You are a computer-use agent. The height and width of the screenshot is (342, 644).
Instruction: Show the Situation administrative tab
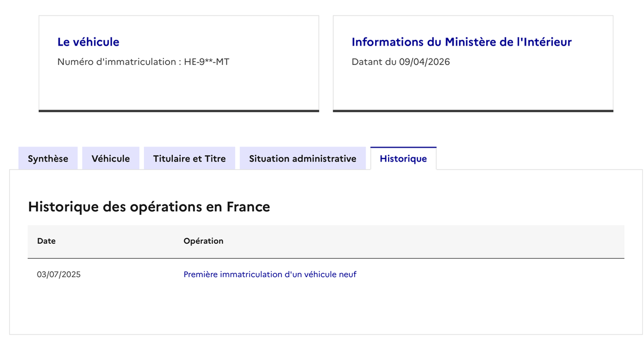pyautogui.click(x=303, y=158)
